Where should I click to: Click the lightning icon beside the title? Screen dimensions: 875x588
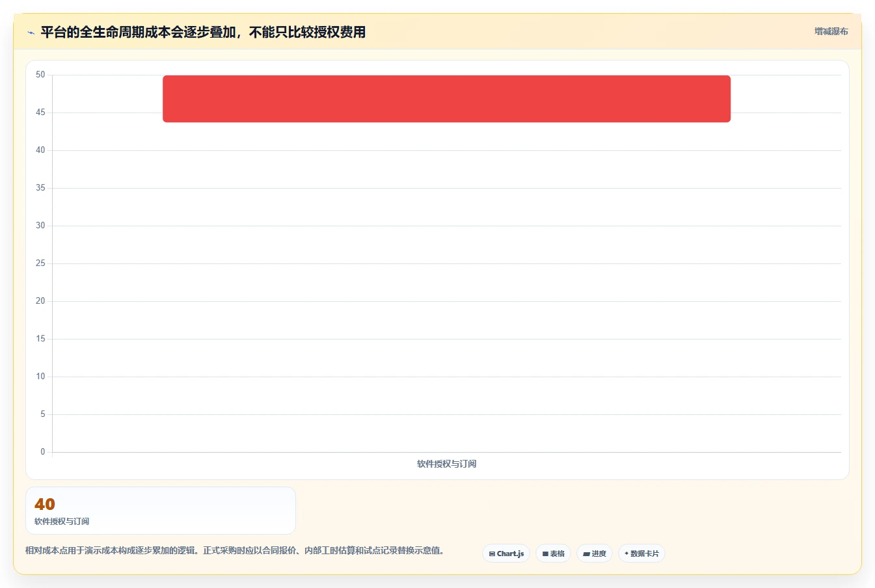click(x=31, y=33)
